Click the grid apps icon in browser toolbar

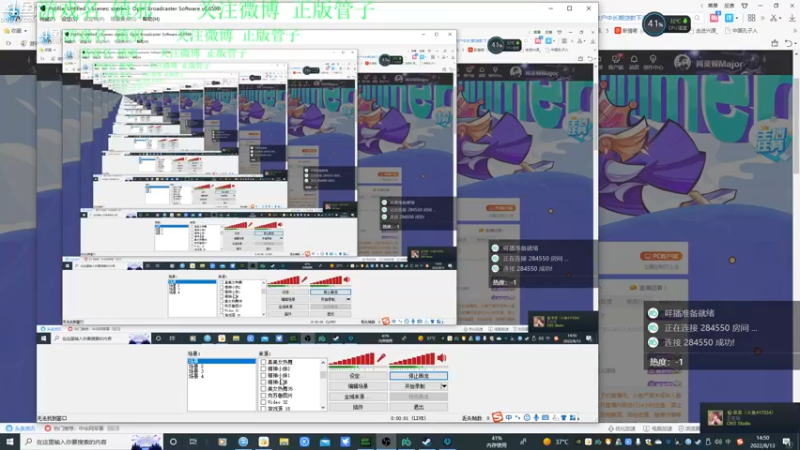point(752,18)
